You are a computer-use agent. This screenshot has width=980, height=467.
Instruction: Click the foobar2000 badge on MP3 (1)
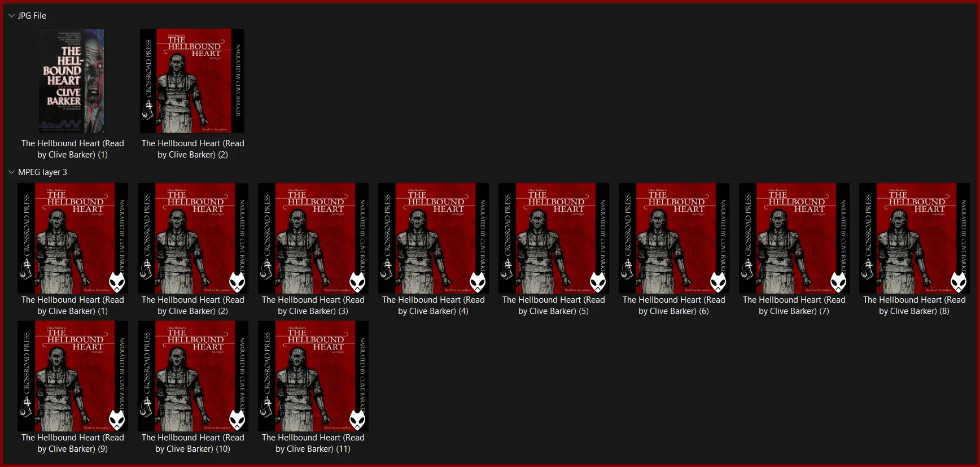[117, 282]
